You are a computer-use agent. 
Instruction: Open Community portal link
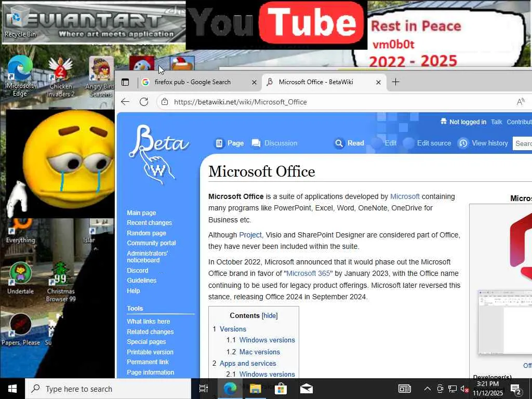(x=151, y=243)
